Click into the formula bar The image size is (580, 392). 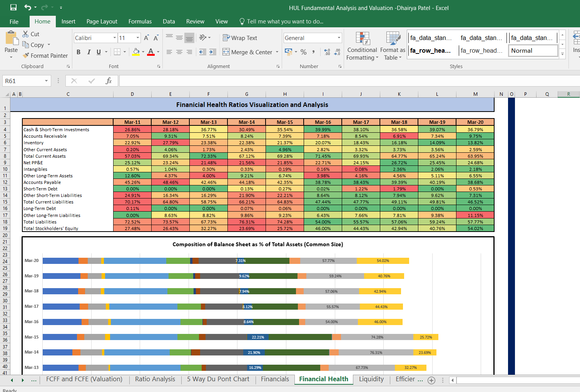[x=349, y=81]
